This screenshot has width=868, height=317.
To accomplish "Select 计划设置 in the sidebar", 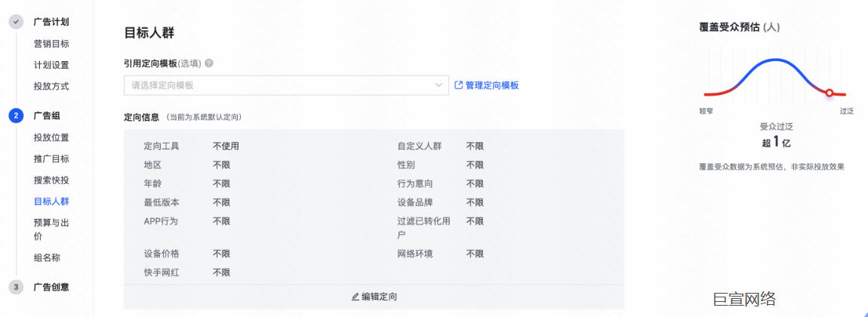I will (51, 65).
